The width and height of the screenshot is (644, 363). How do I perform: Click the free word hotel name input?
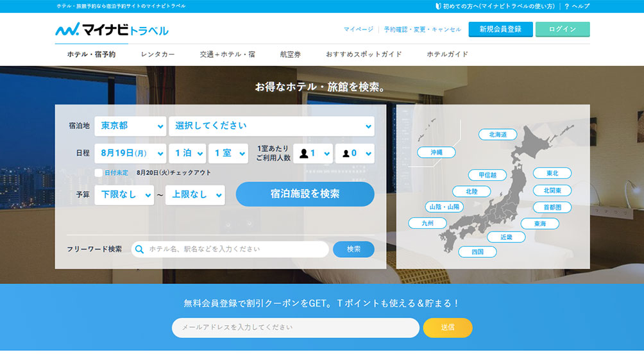tap(230, 249)
